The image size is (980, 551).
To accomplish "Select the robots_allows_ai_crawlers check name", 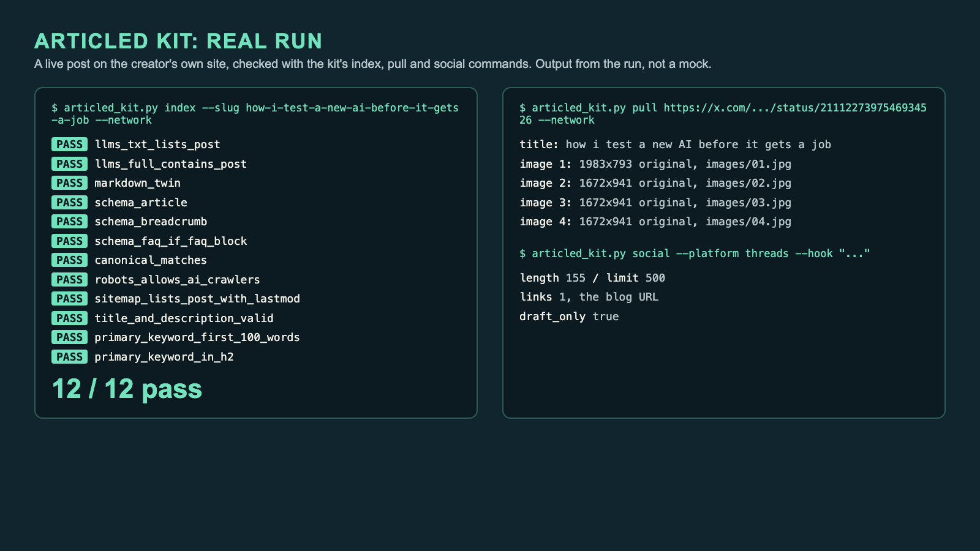I will coord(177,280).
